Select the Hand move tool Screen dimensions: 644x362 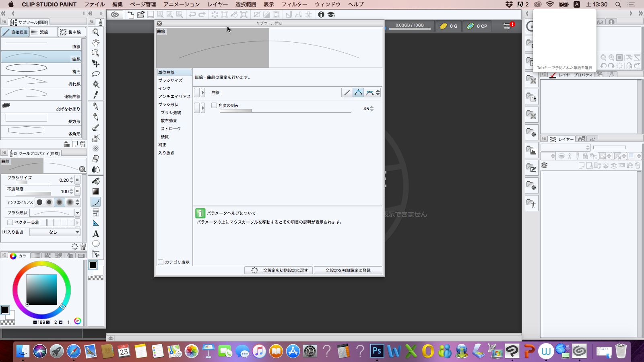point(96,43)
